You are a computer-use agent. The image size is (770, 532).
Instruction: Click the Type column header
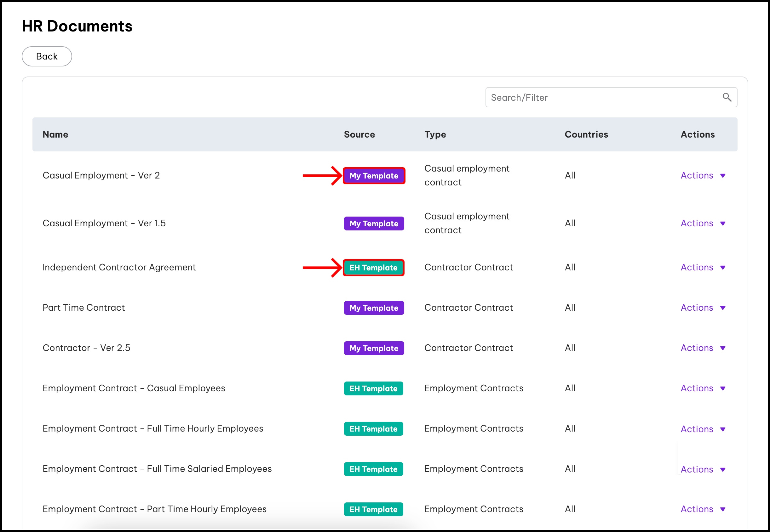click(435, 134)
